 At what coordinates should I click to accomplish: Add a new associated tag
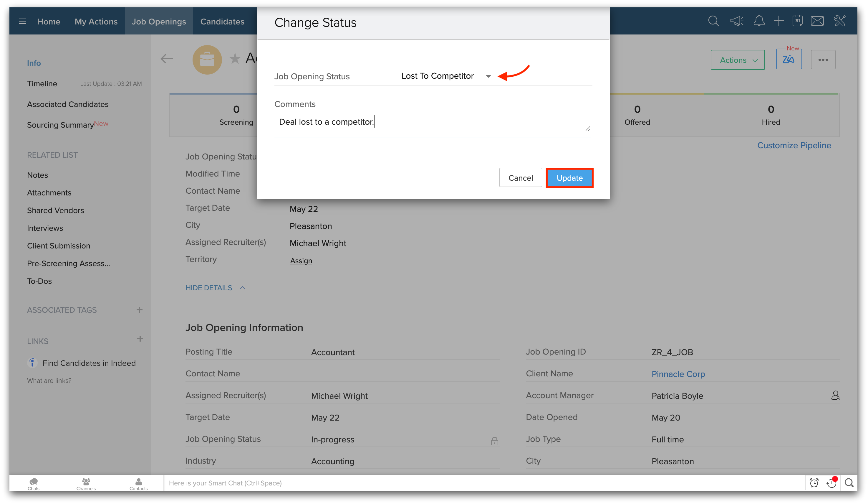[140, 309]
